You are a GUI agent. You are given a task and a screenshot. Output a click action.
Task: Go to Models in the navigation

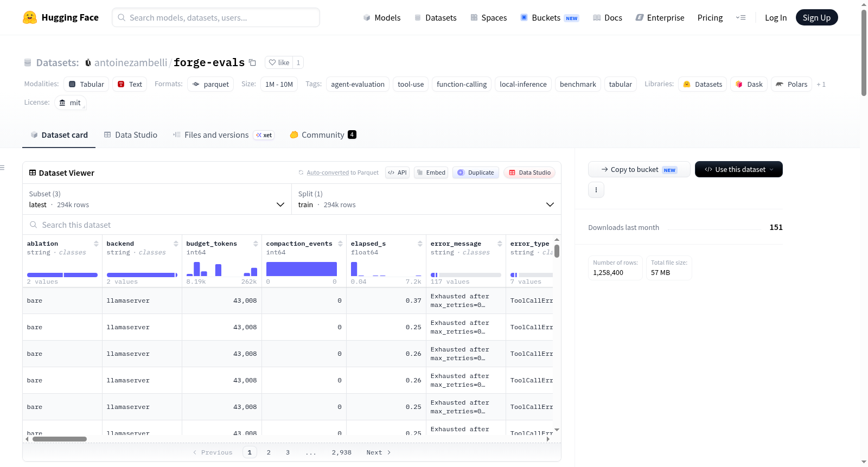[382, 18]
